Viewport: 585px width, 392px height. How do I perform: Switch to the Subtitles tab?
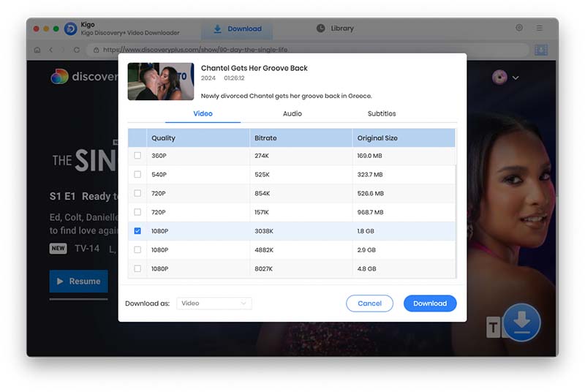coord(382,114)
